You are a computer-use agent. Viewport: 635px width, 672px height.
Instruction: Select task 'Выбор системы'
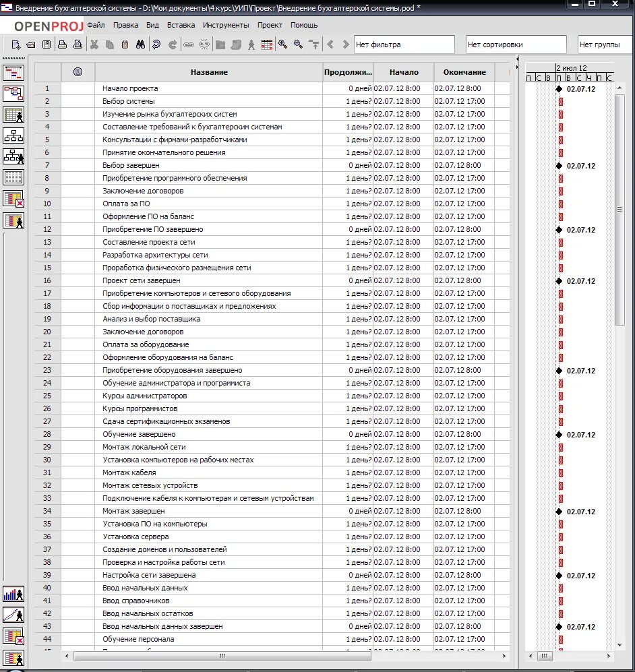coord(129,101)
